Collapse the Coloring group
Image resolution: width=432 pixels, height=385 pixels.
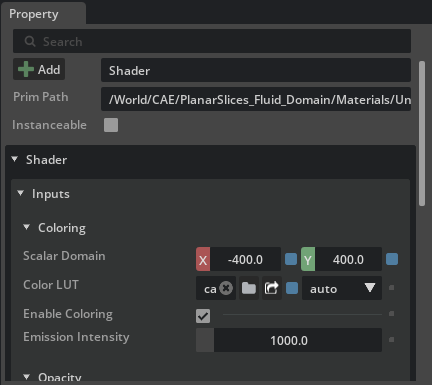pos(27,227)
